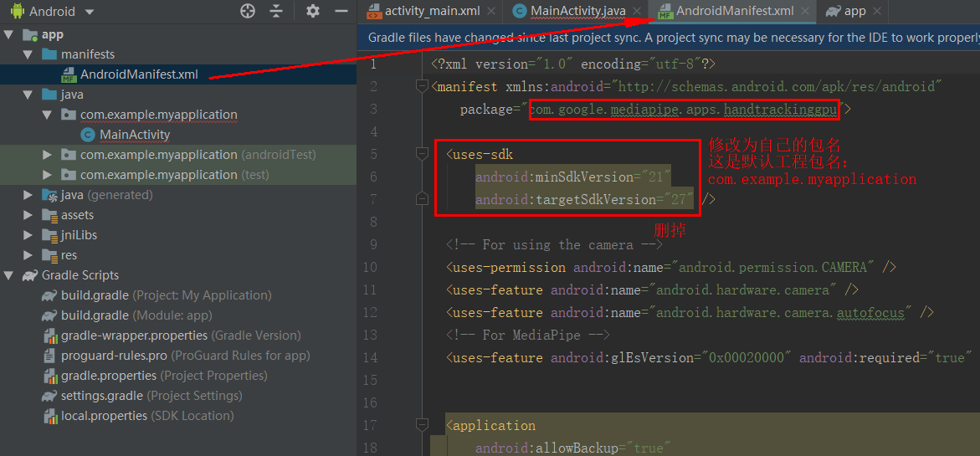Screen dimensions: 980x456
Task: Close the AndroidManifest.xml tab
Action: point(805,11)
